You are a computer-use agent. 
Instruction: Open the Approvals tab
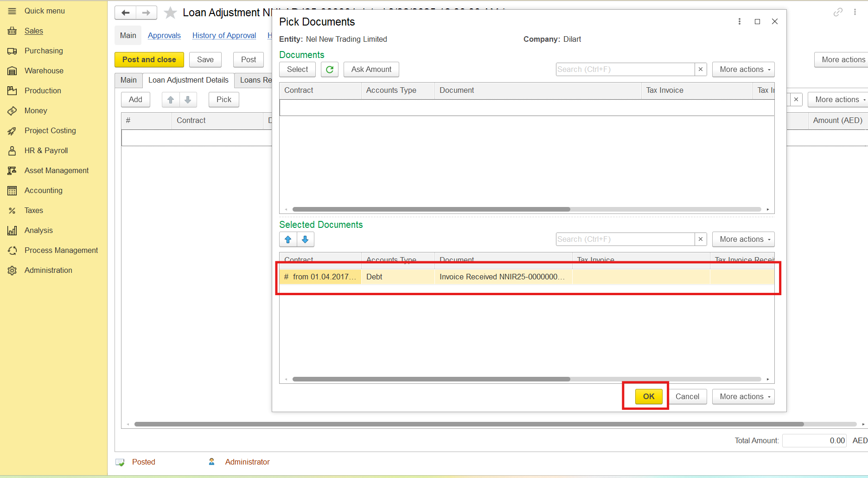click(164, 35)
